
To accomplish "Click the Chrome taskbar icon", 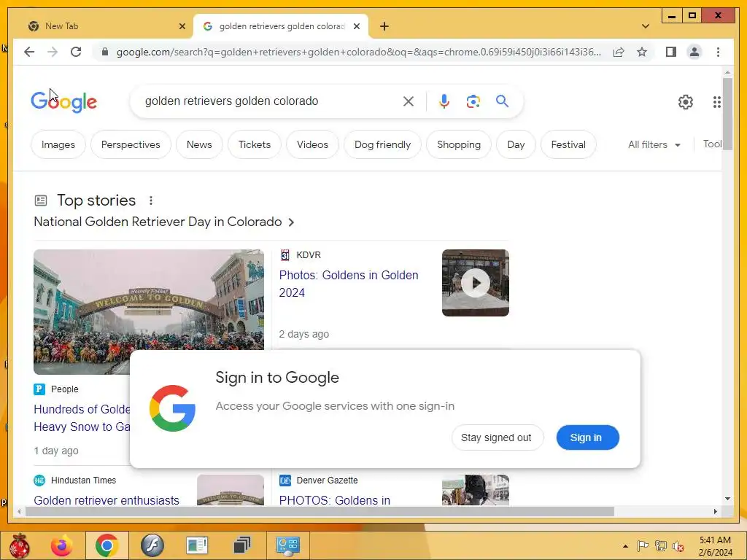I will pos(107,545).
